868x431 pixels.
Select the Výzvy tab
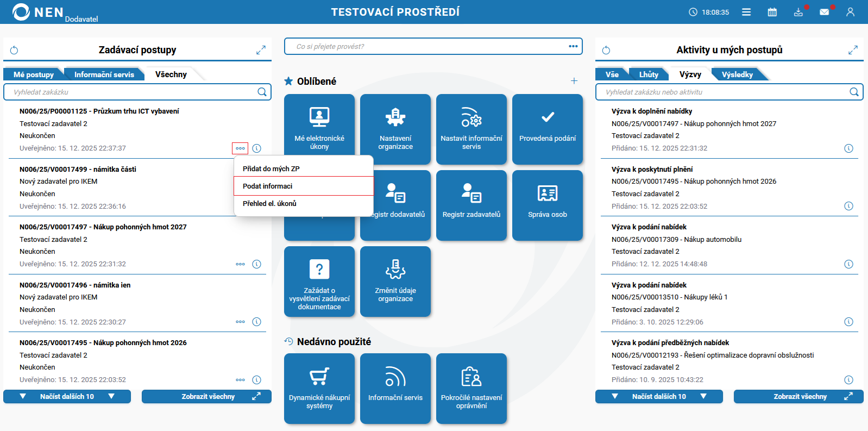click(x=690, y=74)
